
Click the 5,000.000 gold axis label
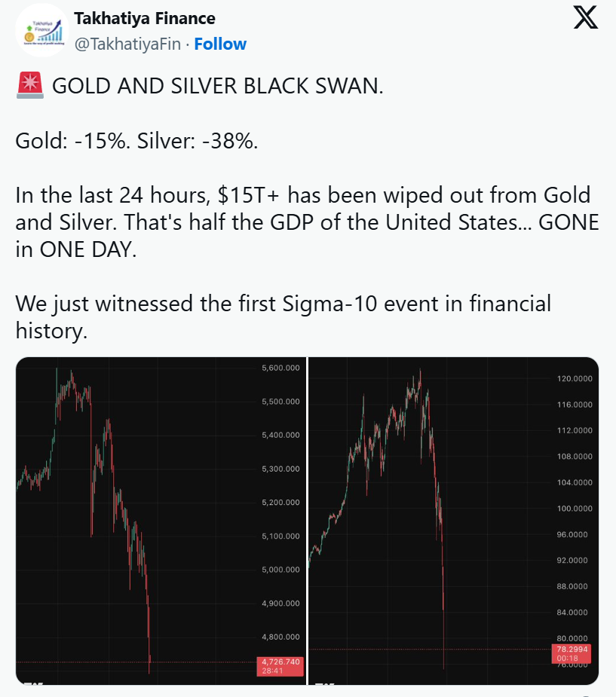280,570
